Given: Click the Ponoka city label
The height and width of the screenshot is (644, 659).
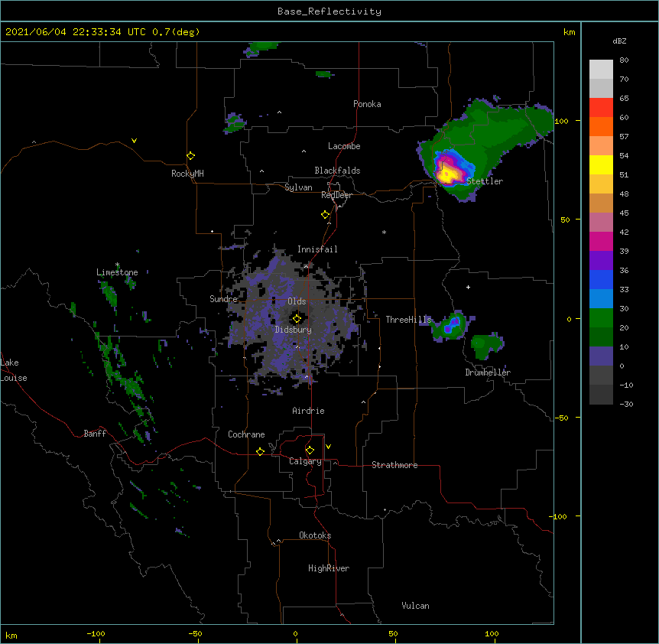Looking at the screenshot, I should pyautogui.click(x=367, y=104).
